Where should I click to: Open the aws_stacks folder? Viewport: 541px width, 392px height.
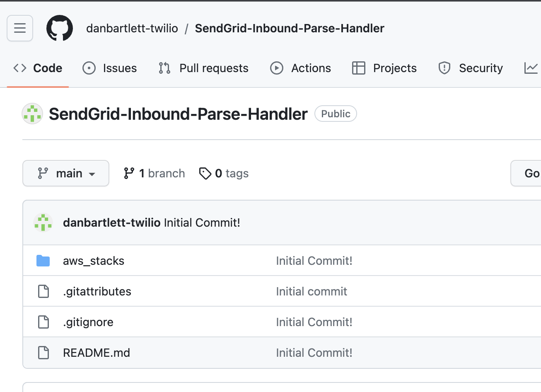pos(94,261)
